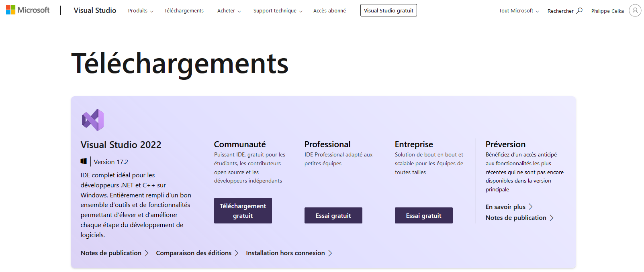This screenshot has height=272, width=644.
Task: Click the Visual Studio gratuit button
Action: coord(388,10)
